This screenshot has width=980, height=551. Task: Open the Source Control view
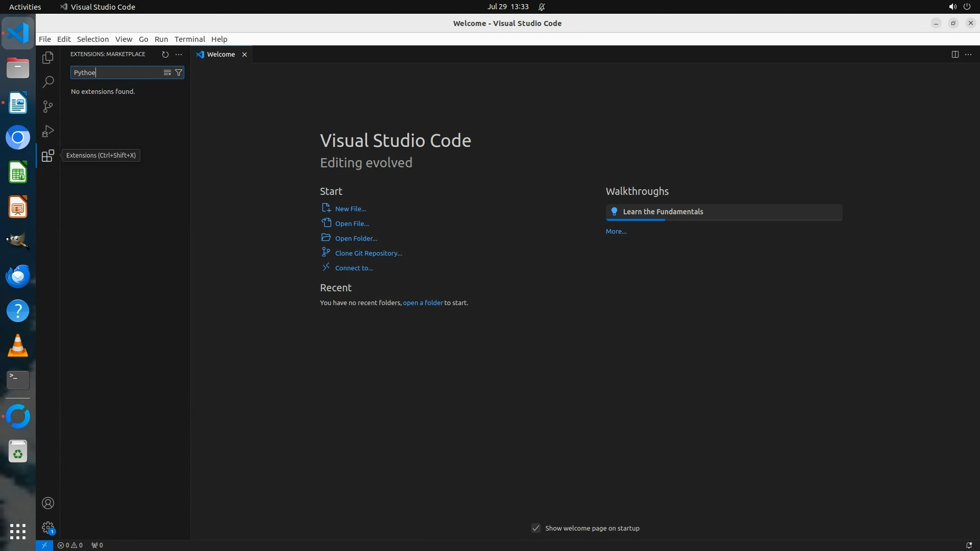click(x=48, y=107)
